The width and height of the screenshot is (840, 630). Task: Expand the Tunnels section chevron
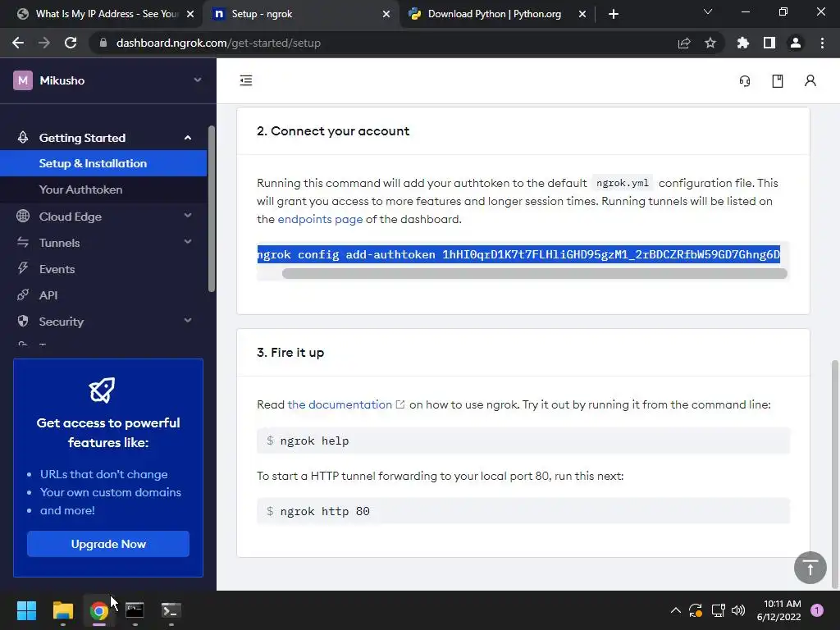[x=188, y=242]
